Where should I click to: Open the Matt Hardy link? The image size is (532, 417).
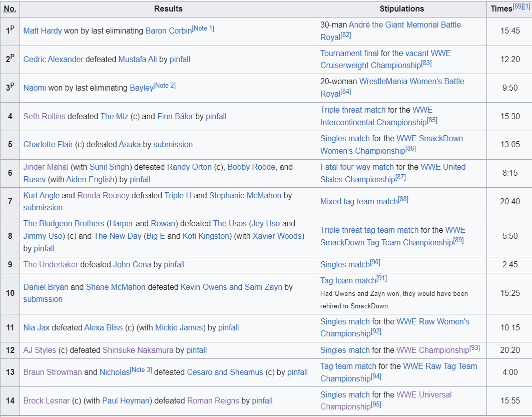tap(43, 31)
